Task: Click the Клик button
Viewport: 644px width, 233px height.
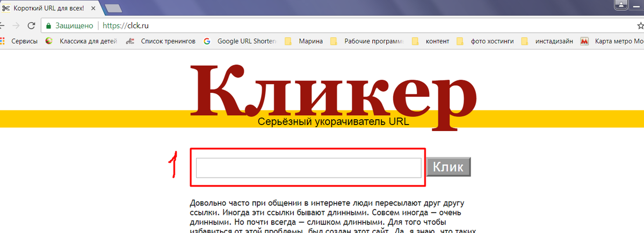Action: (448, 168)
